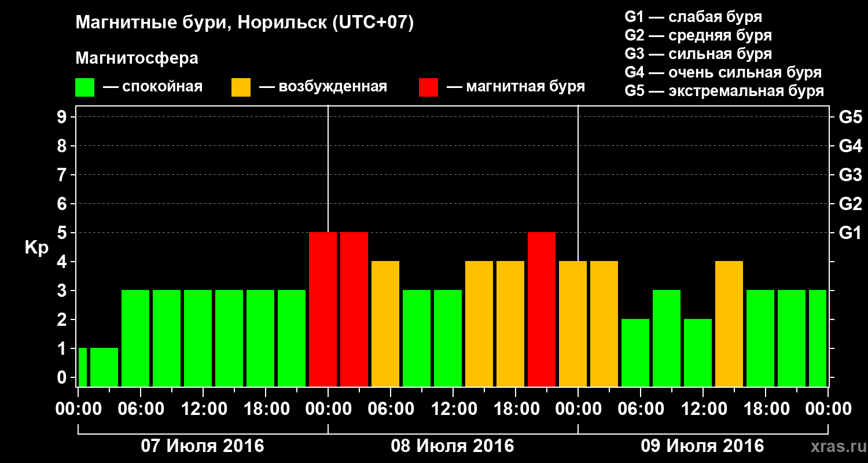This screenshot has height=463, width=868.
Task: Click the G4 label on right axis
Action: 851,146
